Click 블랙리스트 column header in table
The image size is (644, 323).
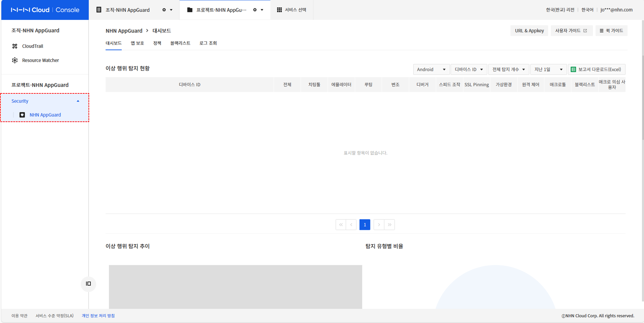[x=585, y=85]
